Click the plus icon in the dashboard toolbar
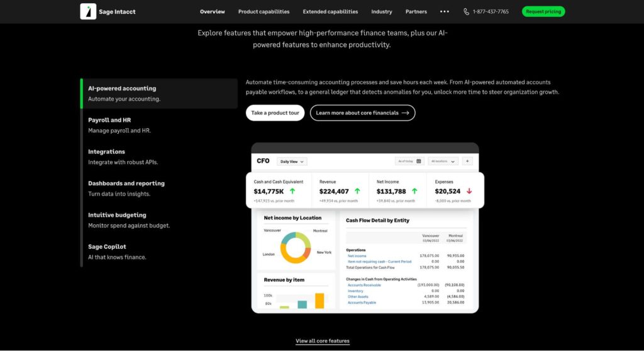644x362 pixels. pyautogui.click(x=467, y=161)
